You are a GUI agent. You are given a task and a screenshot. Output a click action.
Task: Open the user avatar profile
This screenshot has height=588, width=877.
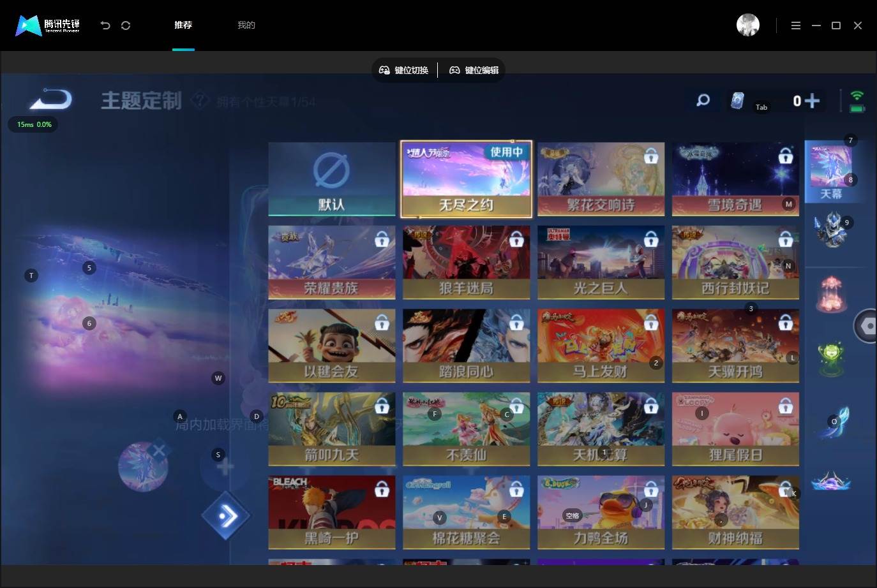748,25
